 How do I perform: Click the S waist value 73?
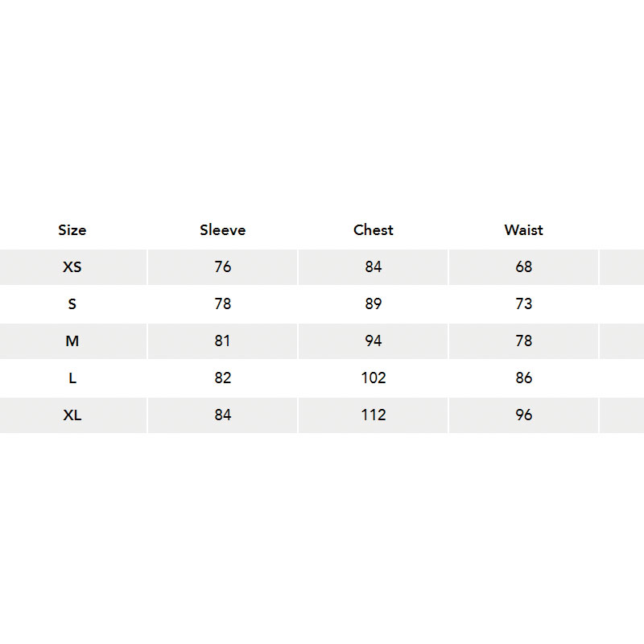pyautogui.click(x=524, y=304)
